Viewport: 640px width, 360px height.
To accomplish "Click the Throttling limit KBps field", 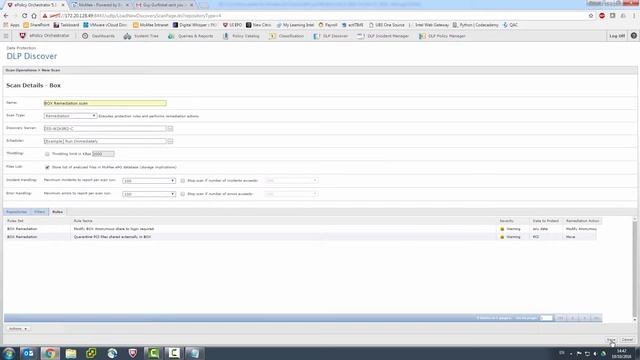I will (x=103, y=154).
